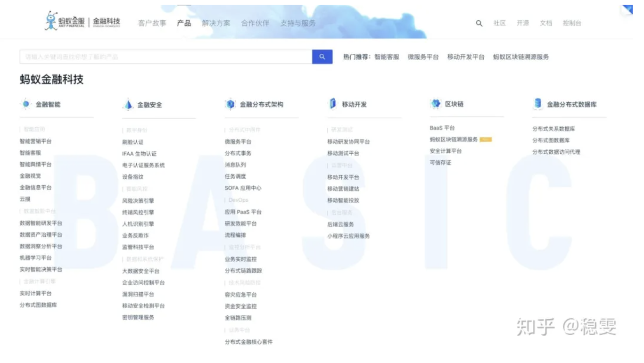Open IFAA 生物认证 product
644x363 pixels.
(140, 154)
